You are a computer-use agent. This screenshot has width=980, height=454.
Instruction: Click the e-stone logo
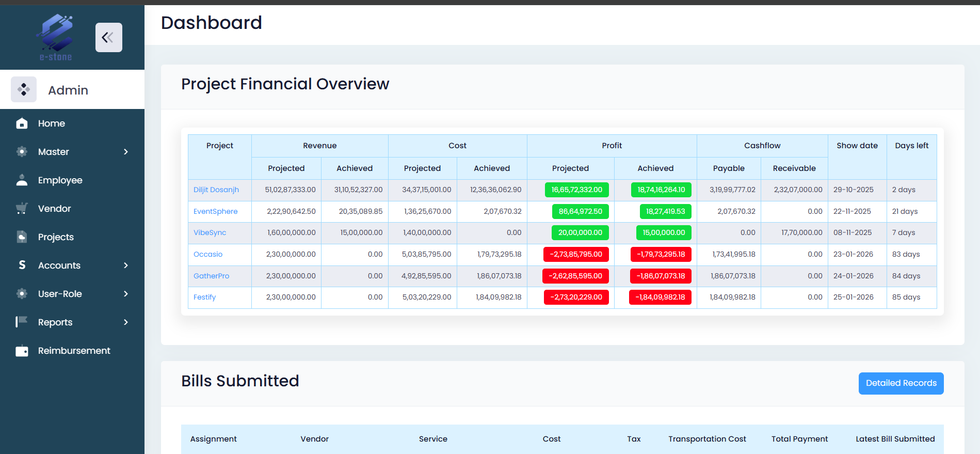[55, 37]
